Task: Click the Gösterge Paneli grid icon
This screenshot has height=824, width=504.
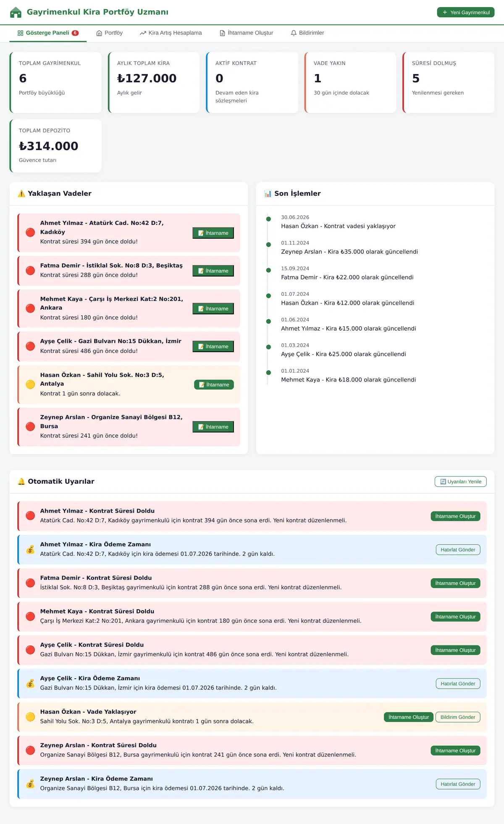Action: click(x=20, y=33)
